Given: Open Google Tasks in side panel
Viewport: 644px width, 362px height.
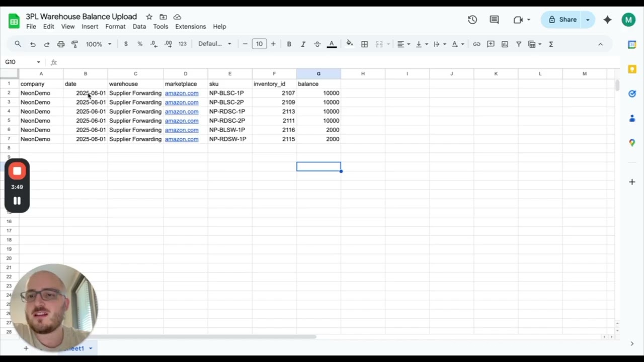Looking at the screenshot, I should tap(632, 94).
